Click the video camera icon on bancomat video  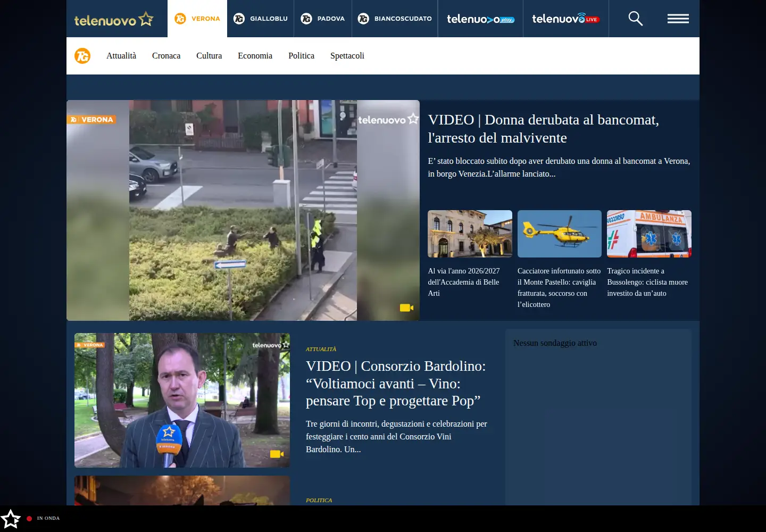click(406, 307)
